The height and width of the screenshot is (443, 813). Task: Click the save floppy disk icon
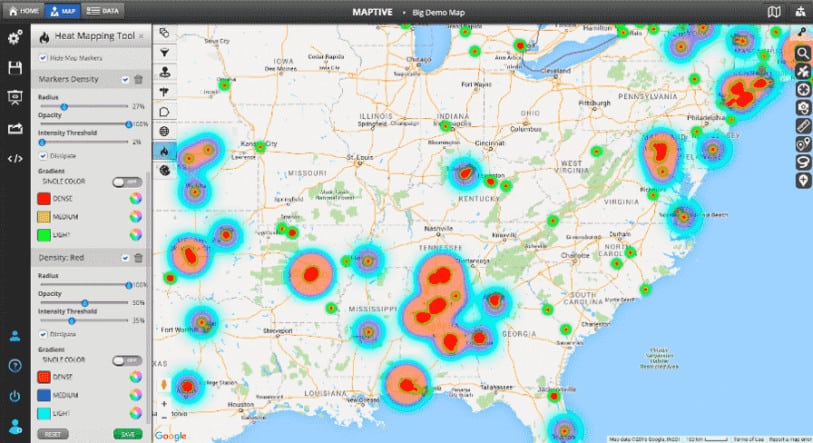click(14, 68)
